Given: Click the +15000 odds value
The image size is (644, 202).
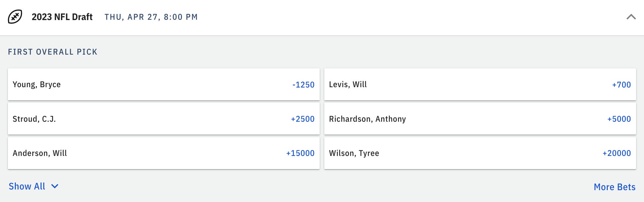Looking at the screenshot, I should click(x=300, y=153).
